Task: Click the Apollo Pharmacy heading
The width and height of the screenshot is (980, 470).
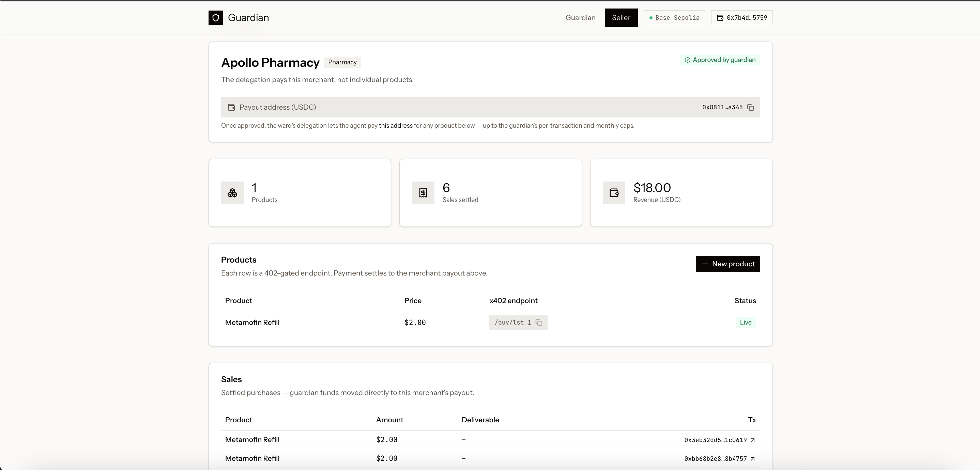Action: tap(270, 62)
